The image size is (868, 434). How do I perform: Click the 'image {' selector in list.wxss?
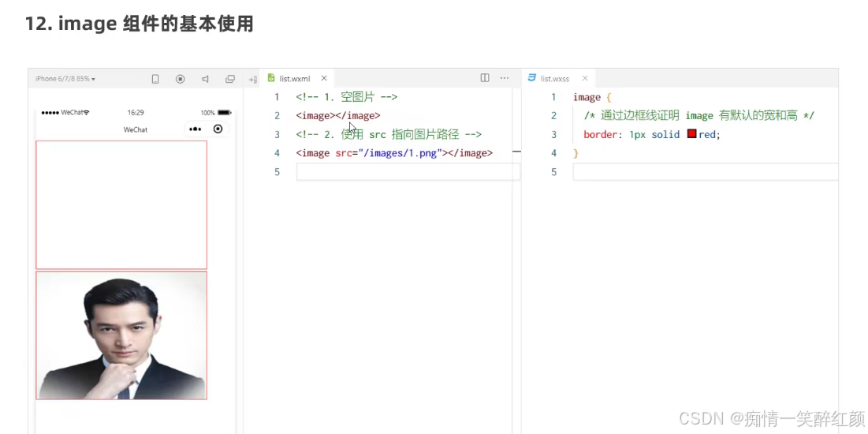pyautogui.click(x=592, y=98)
